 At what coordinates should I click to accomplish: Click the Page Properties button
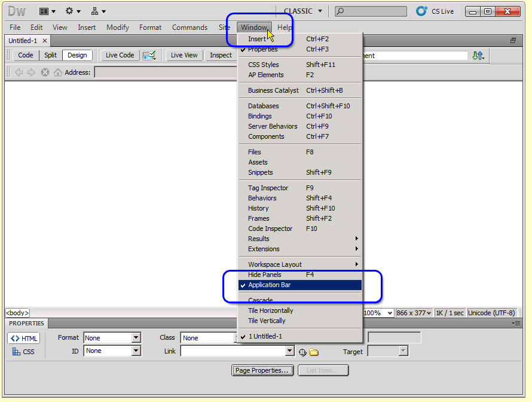coord(262,370)
